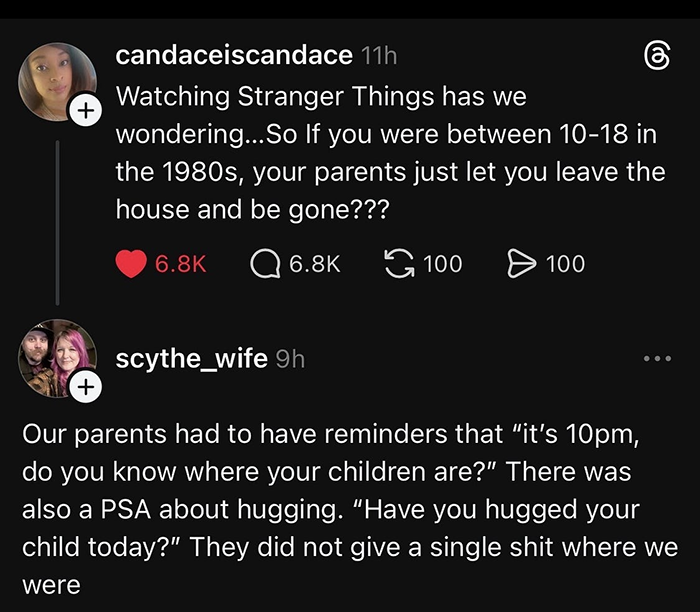Click the 11h timestamp on the original post

point(379,56)
